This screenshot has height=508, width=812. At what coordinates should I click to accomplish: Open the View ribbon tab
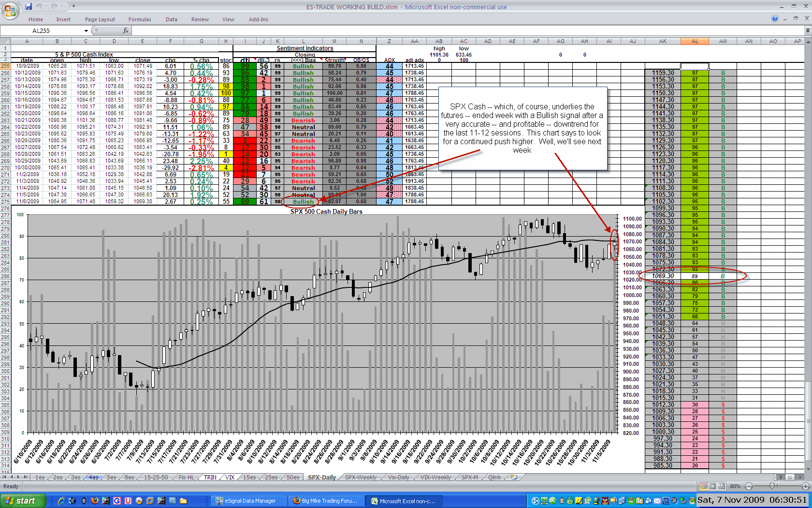[x=228, y=19]
